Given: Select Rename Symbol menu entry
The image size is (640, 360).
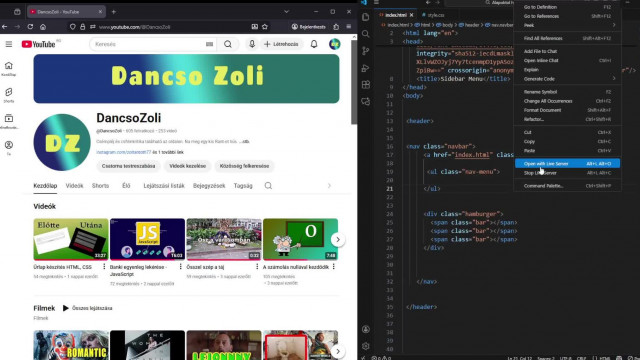Looking at the screenshot, I should (567, 92).
